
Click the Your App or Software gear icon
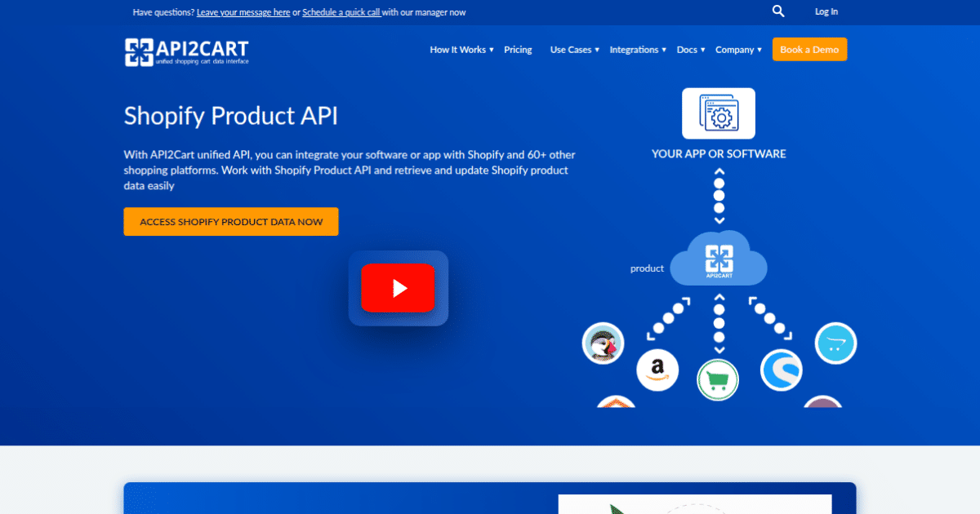[719, 113]
